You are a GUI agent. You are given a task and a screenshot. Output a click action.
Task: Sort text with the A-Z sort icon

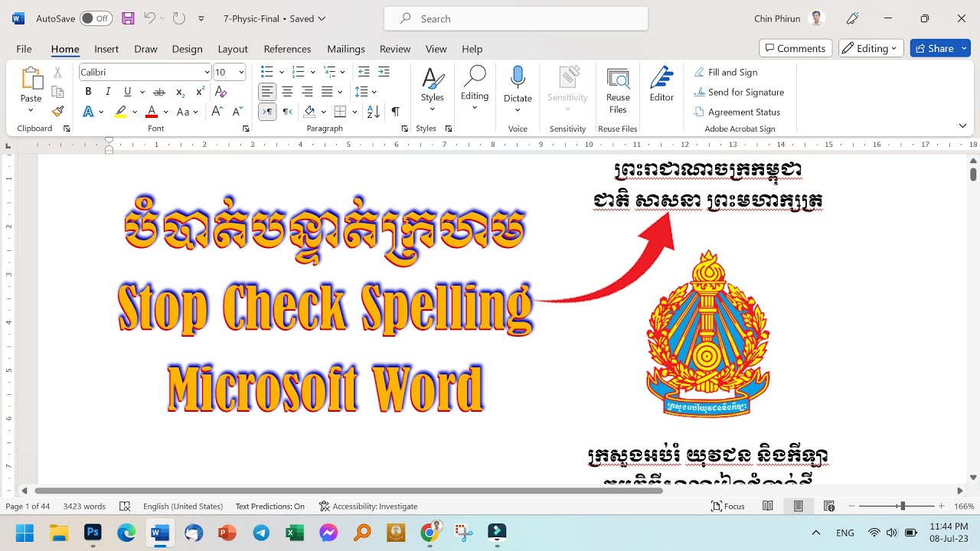(374, 112)
